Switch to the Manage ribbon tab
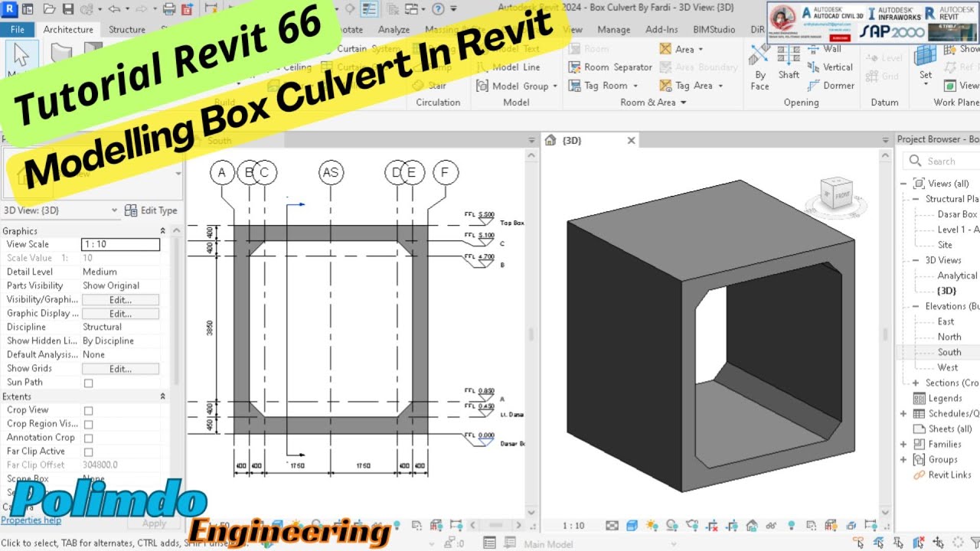 [x=613, y=29]
